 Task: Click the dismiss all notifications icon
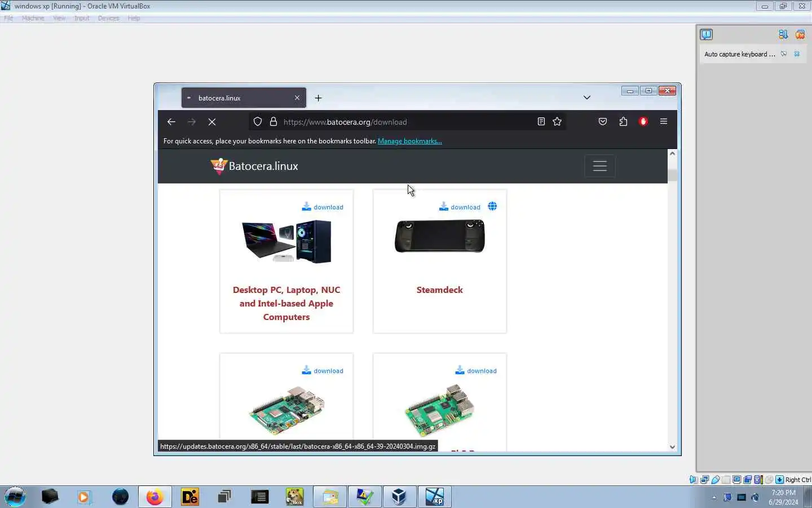pyautogui.click(x=800, y=34)
